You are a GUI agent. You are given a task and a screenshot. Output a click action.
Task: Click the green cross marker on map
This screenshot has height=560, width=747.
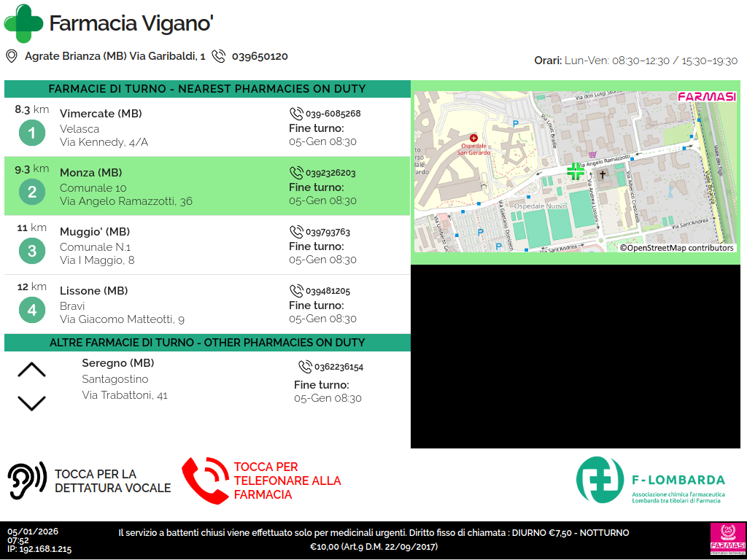[x=576, y=171]
